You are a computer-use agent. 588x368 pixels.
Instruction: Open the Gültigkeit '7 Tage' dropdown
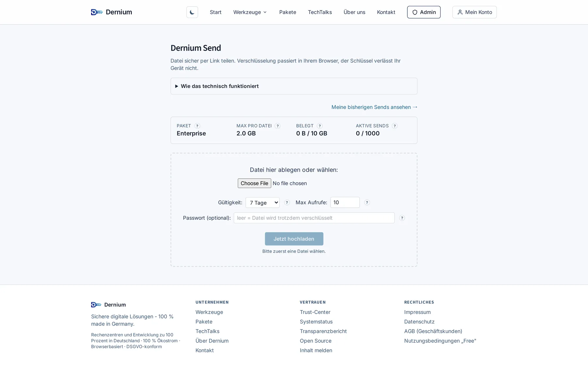pos(262,202)
